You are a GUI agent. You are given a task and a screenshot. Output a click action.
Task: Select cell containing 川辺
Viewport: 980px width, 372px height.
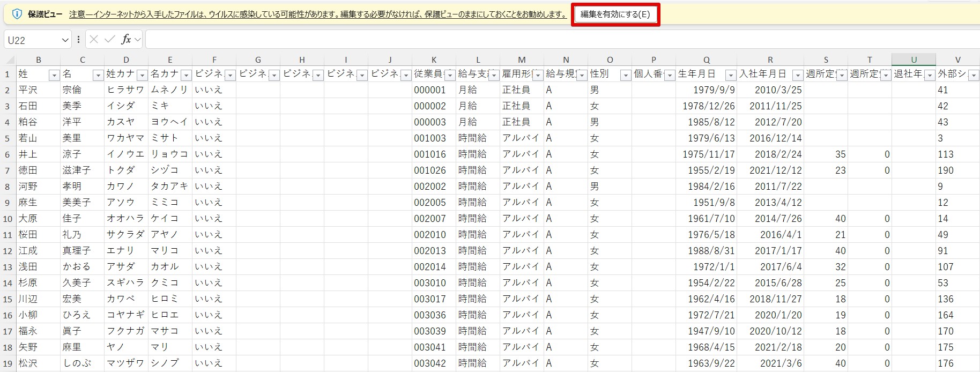click(x=38, y=299)
